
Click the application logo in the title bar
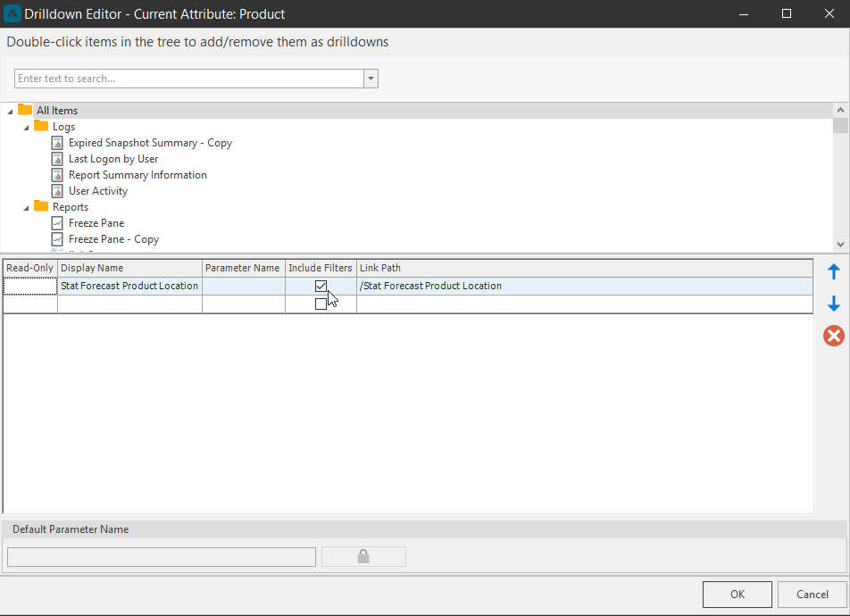pos(12,13)
